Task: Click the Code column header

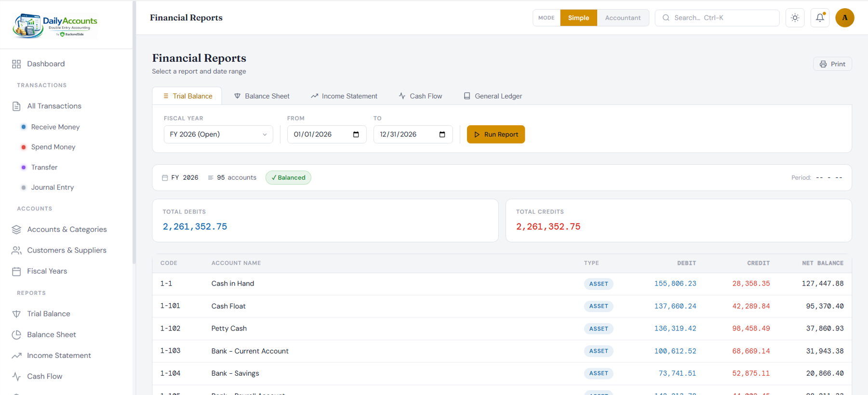Action: pos(169,263)
